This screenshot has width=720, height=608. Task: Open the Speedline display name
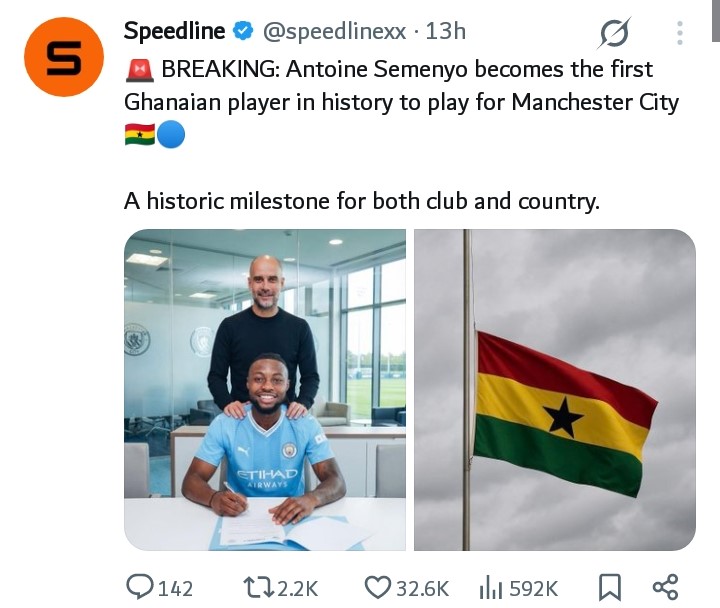175,32
